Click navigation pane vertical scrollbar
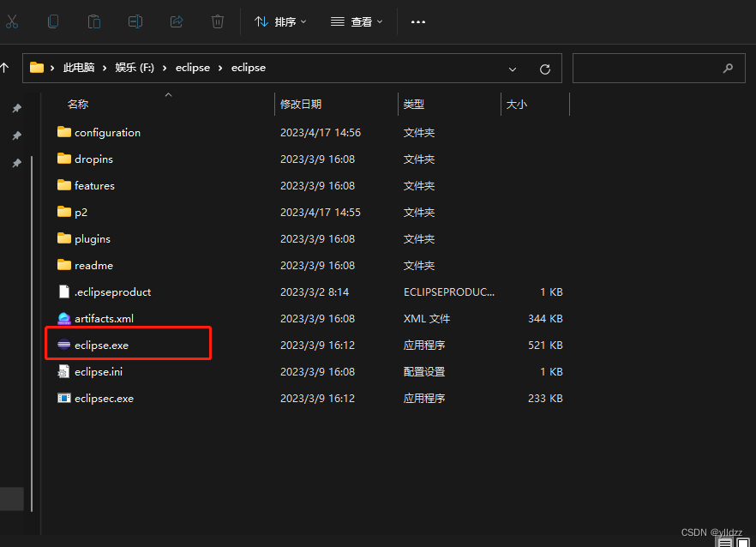Image resolution: width=756 pixels, height=547 pixels. [x=32, y=333]
